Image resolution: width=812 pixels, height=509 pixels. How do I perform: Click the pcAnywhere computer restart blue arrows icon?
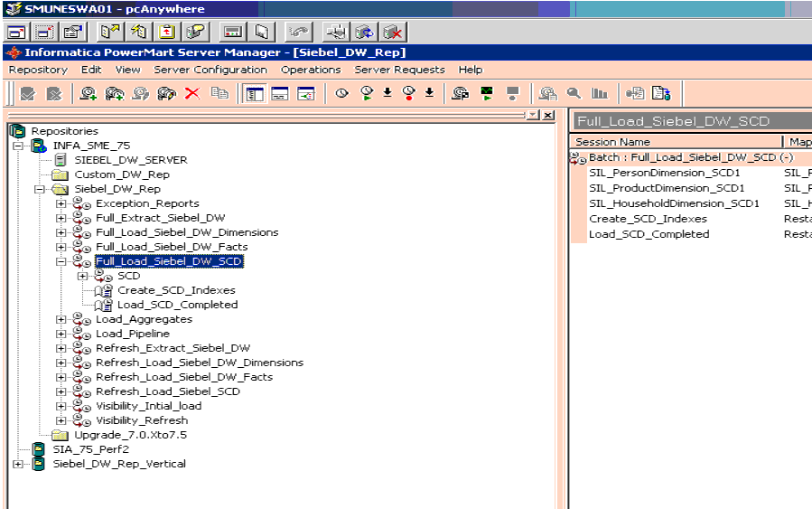tap(365, 33)
